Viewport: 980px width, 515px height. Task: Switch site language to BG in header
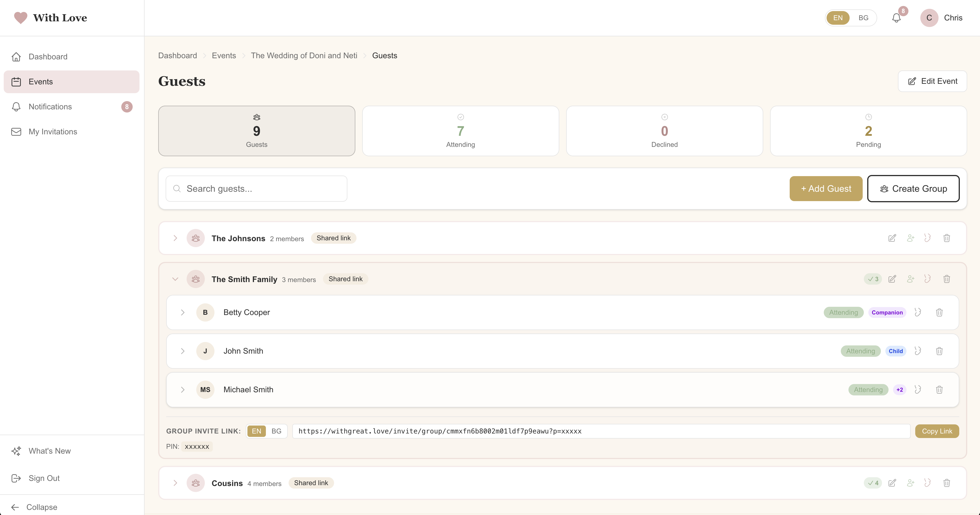click(x=863, y=18)
